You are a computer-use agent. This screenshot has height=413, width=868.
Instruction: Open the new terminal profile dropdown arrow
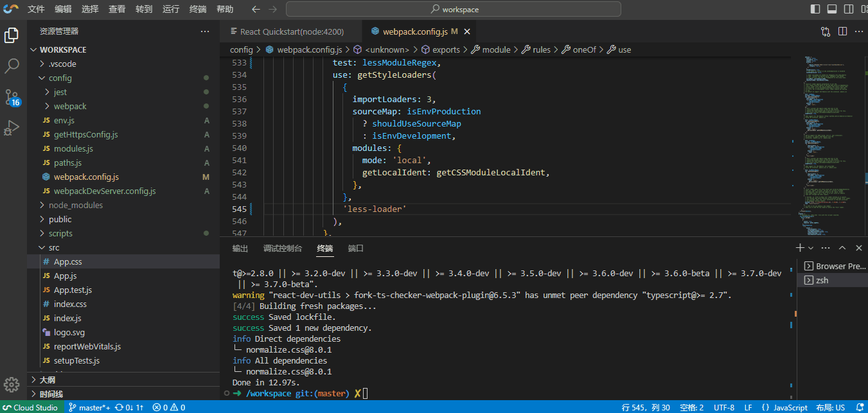[811, 248]
